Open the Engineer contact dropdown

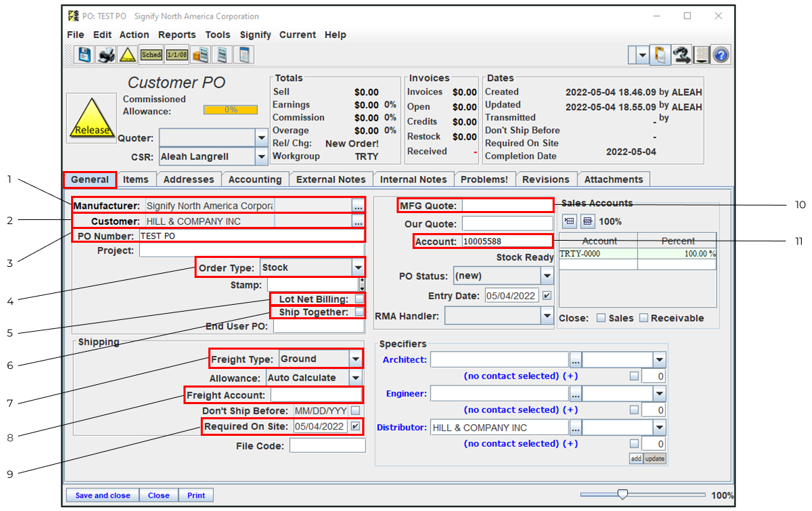659,394
